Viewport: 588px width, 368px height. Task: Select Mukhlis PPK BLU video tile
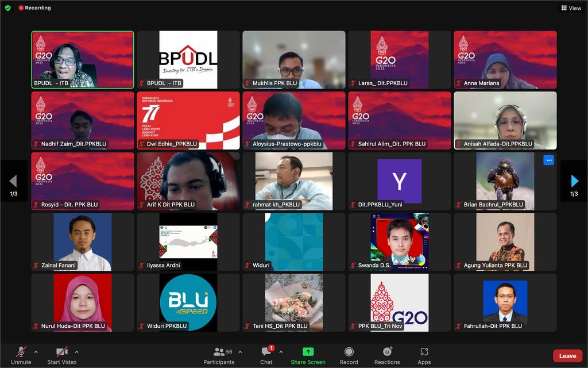click(294, 60)
